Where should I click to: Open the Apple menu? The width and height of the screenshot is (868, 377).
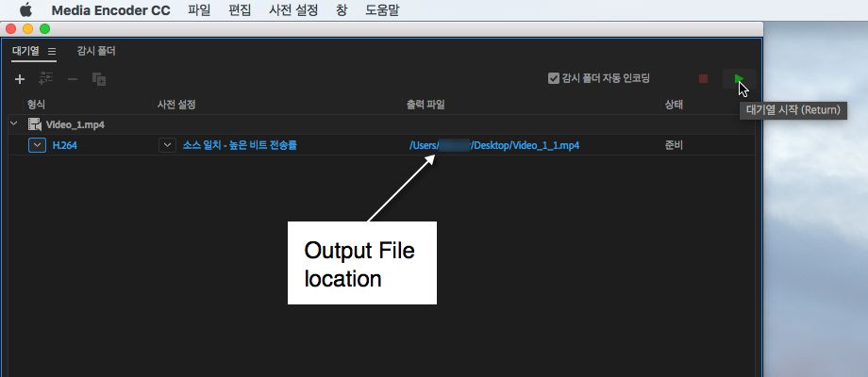coord(25,10)
